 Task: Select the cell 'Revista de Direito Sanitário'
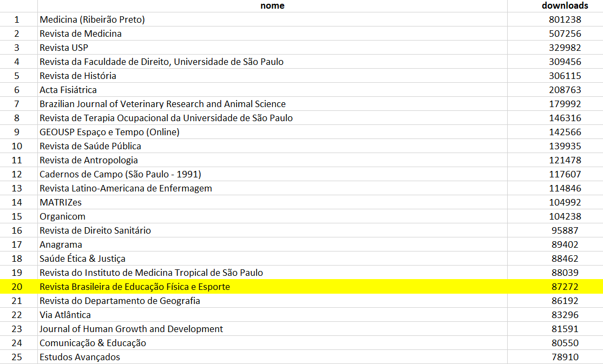[272, 230]
